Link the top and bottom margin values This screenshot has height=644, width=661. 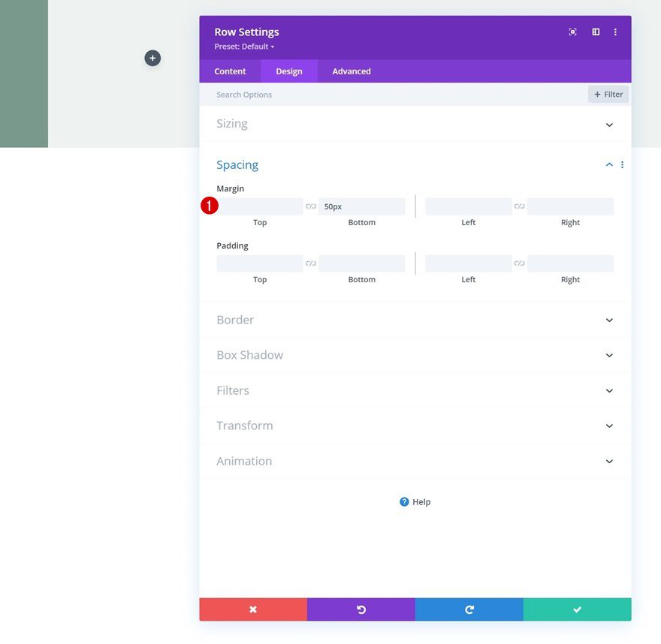[x=311, y=205]
